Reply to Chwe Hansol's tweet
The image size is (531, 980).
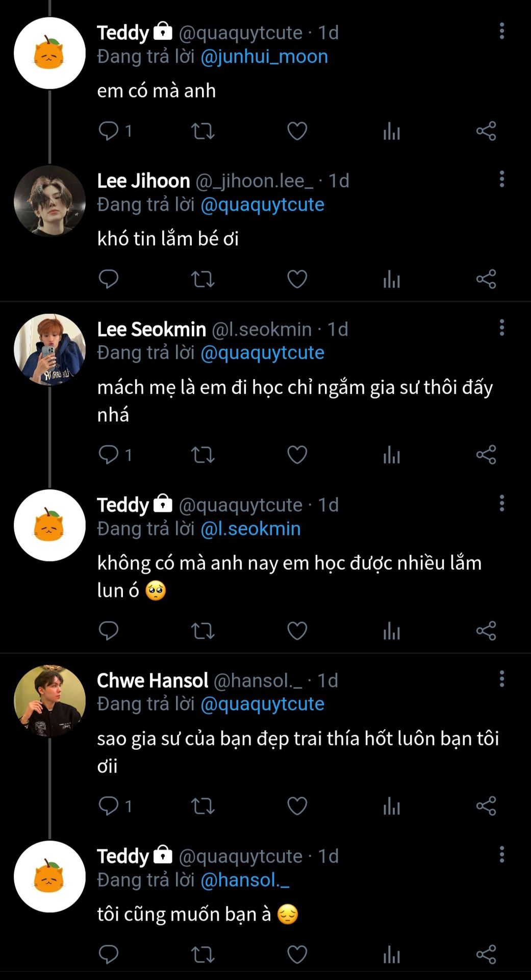pyautogui.click(x=109, y=806)
